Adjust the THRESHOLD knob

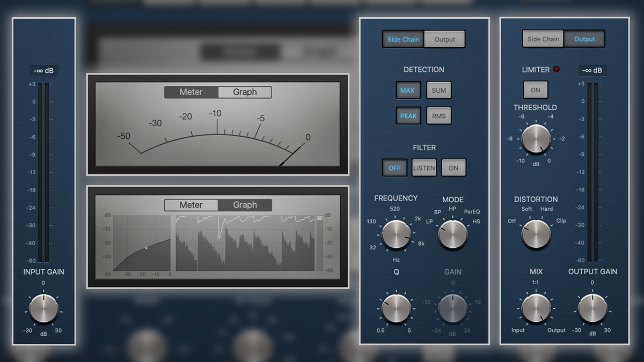click(x=536, y=141)
